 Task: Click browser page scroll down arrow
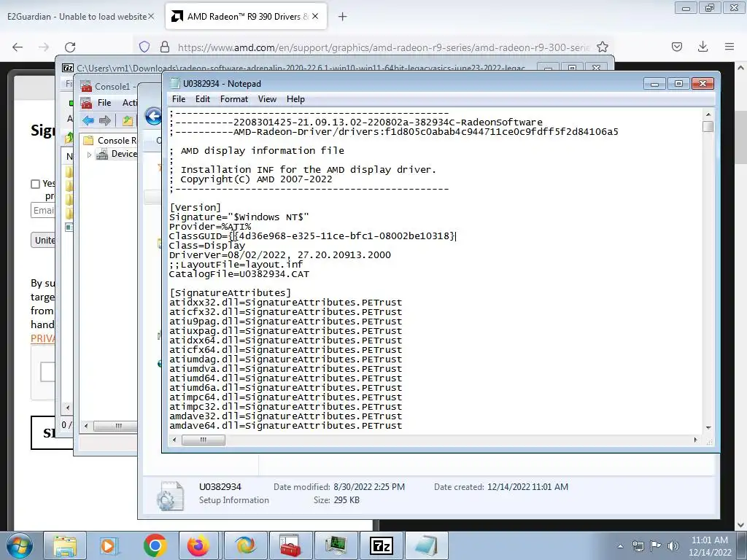coord(741,525)
